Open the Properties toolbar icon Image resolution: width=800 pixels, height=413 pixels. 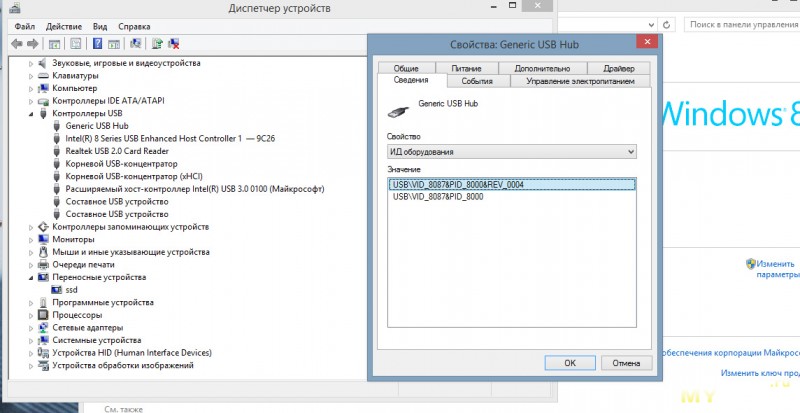tap(76, 44)
